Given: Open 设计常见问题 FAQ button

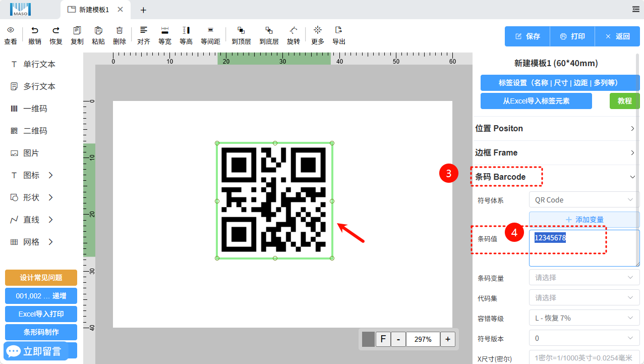Looking at the screenshot, I should pyautogui.click(x=41, y=278).
